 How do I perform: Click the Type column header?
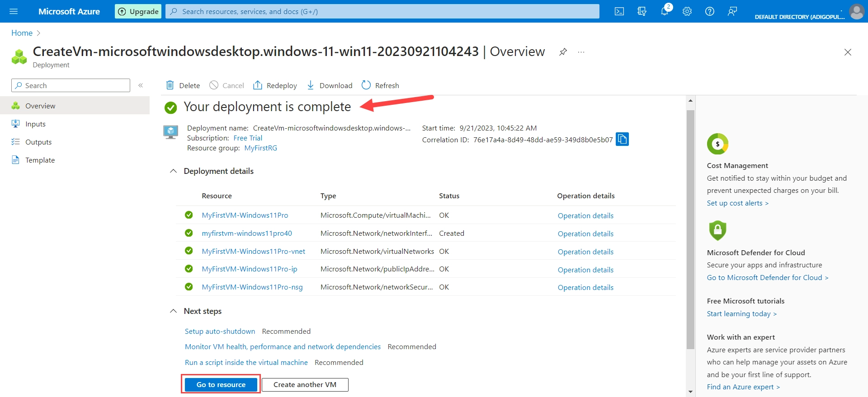328,196
